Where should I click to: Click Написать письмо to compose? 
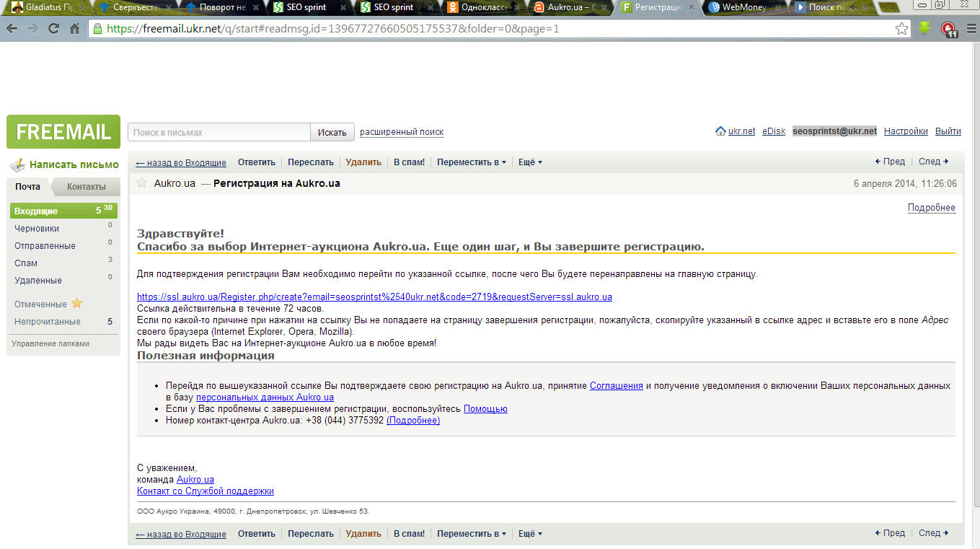point(74,164)
